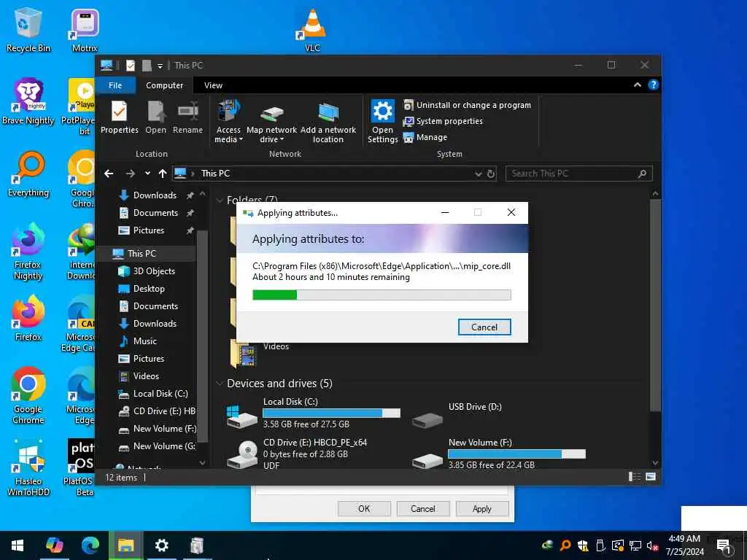Viewport: 747px width, 560px height.
Task: Select the Brave Nightly desktop icon
Action: [28, 102]
